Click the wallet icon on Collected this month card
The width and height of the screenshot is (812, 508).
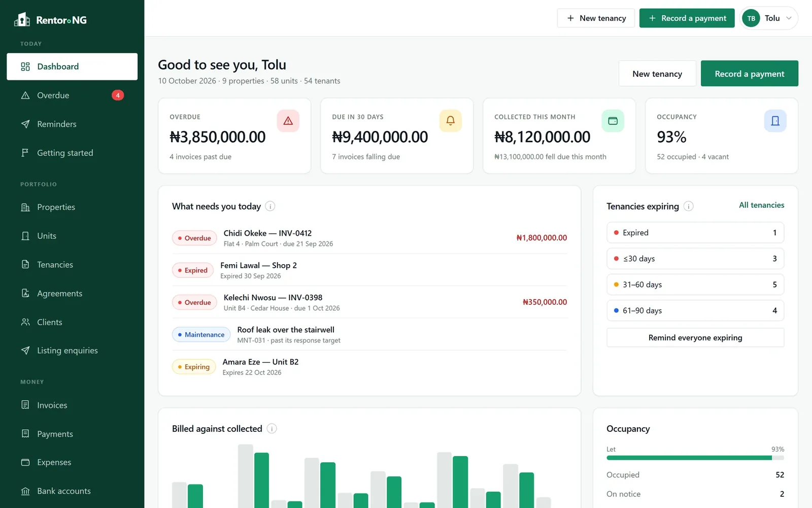click(x=613, y=121)
